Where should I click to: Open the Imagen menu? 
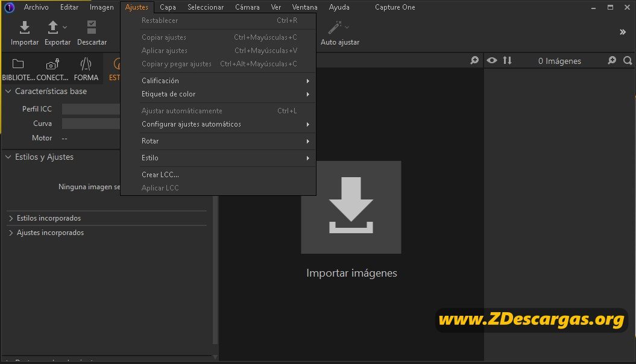point(101,7)
